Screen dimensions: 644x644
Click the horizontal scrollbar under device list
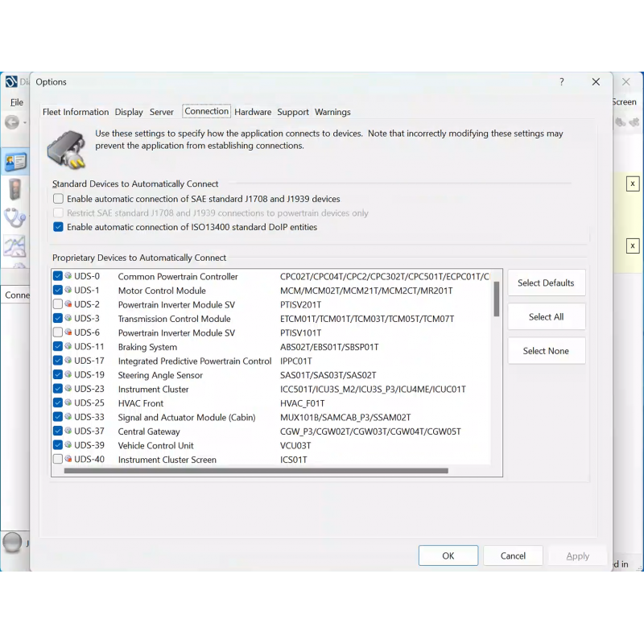click(x=256, y=471)
